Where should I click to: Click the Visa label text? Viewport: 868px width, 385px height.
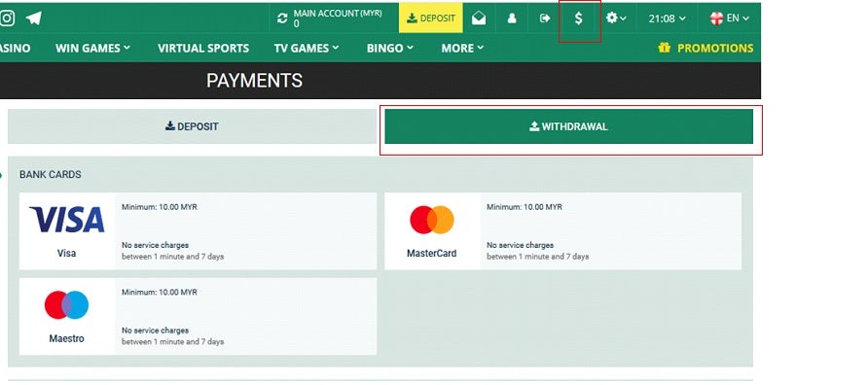tap(66, 254)
